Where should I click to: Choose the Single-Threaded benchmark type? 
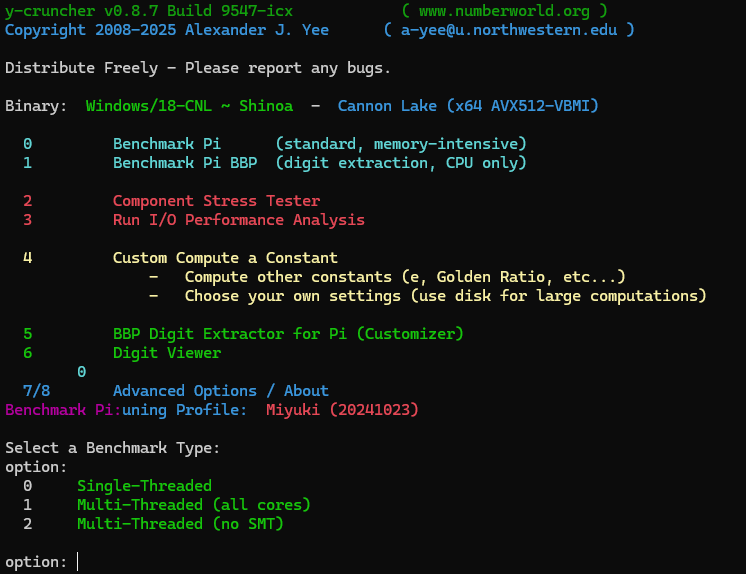coord(144,486)
